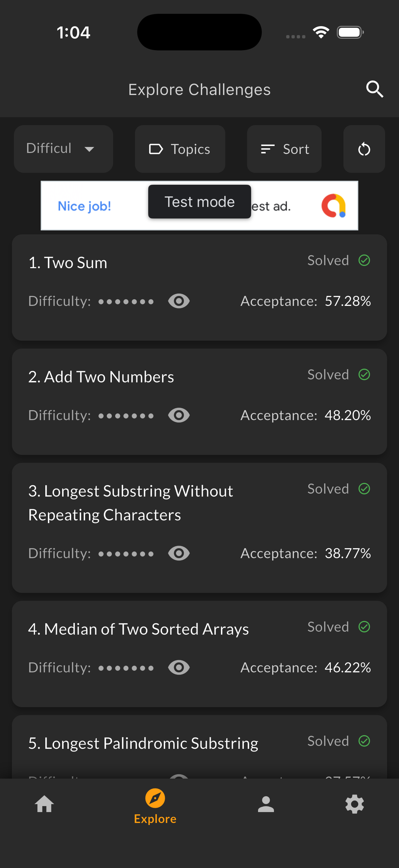Show difficulty of Add Two Numbers

tap(179, 415)
